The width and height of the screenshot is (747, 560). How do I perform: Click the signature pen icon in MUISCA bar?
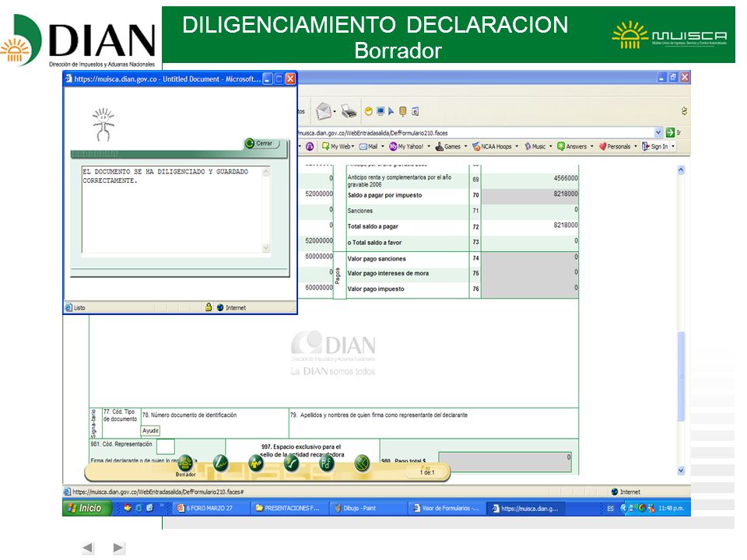click(x=220, y=463)
